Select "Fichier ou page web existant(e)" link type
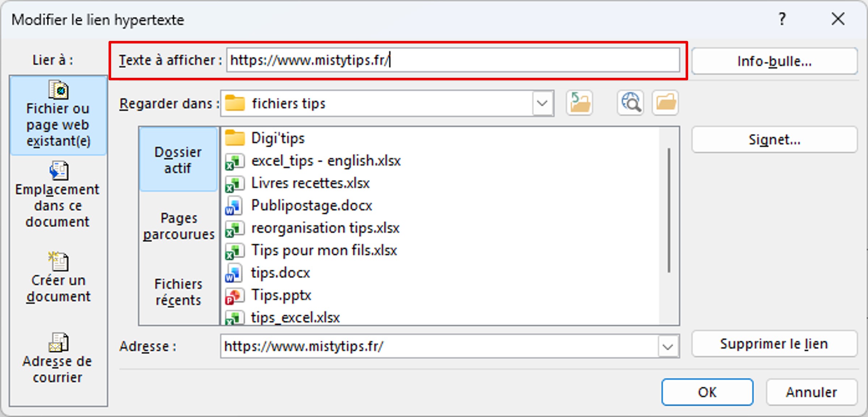Viewport: 868px width, 417px height. 58,116
